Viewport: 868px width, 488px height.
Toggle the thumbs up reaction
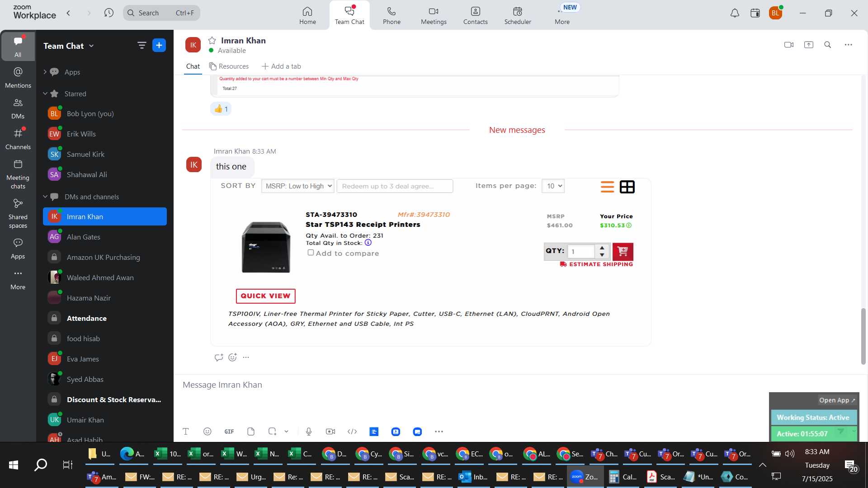221,109
